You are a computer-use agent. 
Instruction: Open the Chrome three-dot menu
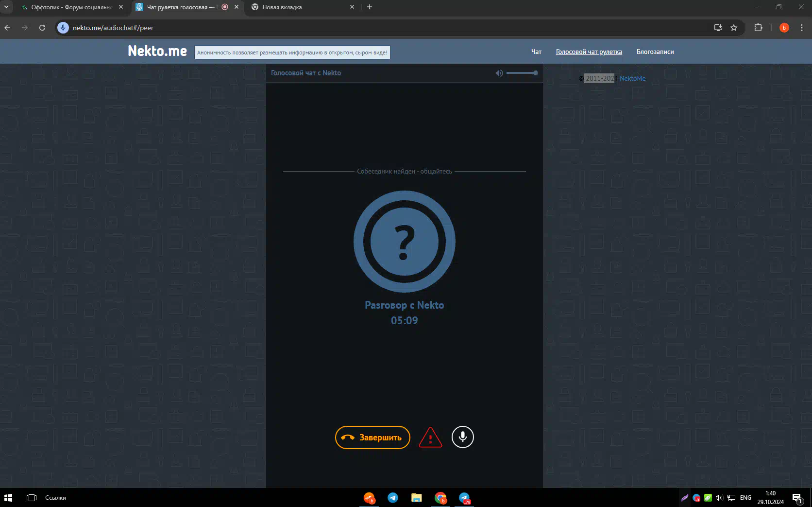(x=802, y=28)
